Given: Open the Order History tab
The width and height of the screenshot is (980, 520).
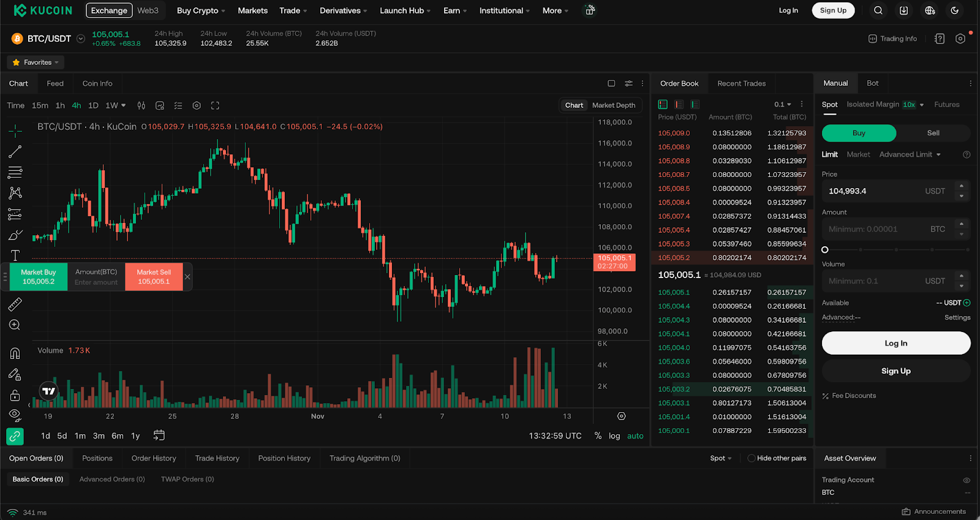Looking at the screenshot, I should pyautogui.click(x=154, y=458).
